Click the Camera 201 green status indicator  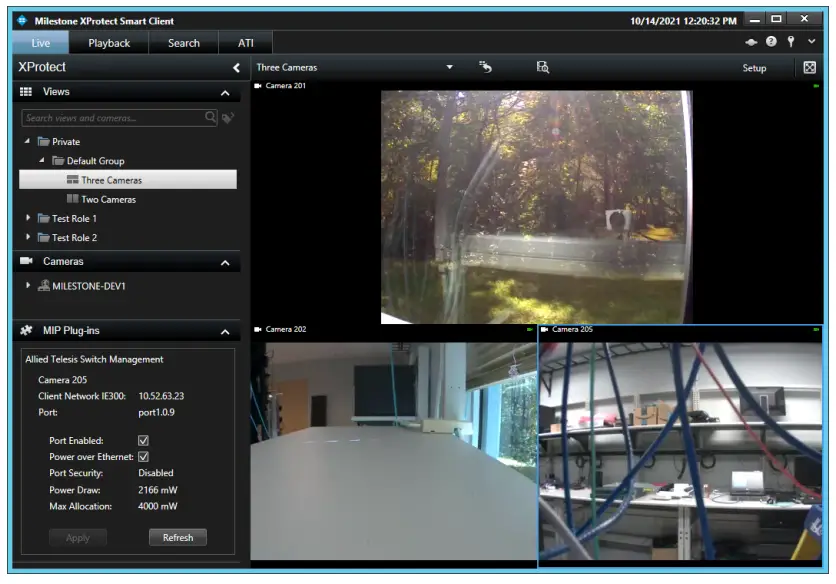click(x=816, y=86)
